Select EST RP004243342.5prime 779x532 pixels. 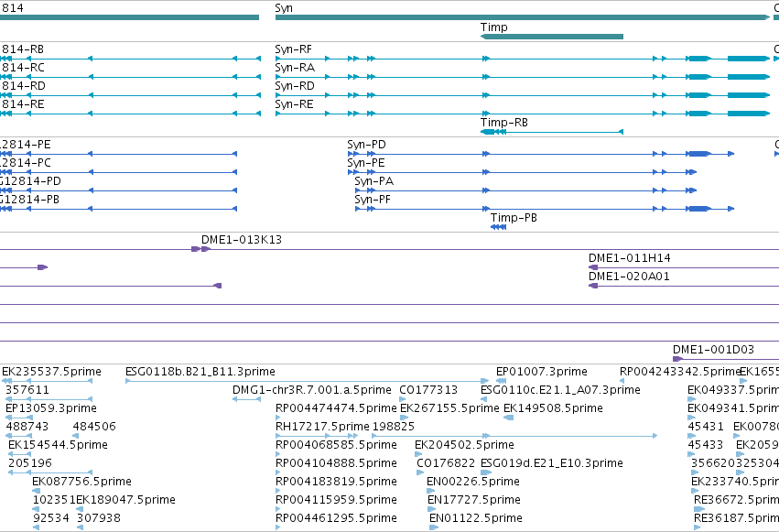click(679, 372)
